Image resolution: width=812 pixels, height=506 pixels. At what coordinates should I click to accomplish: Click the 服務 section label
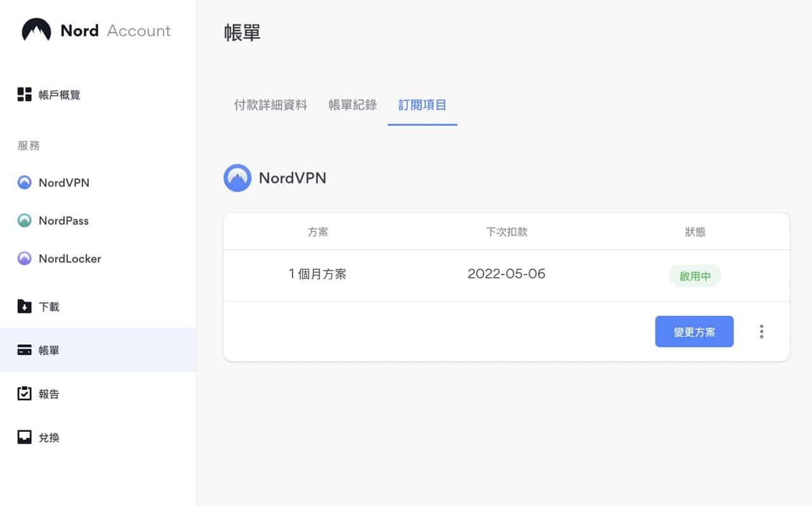point(29,146)
